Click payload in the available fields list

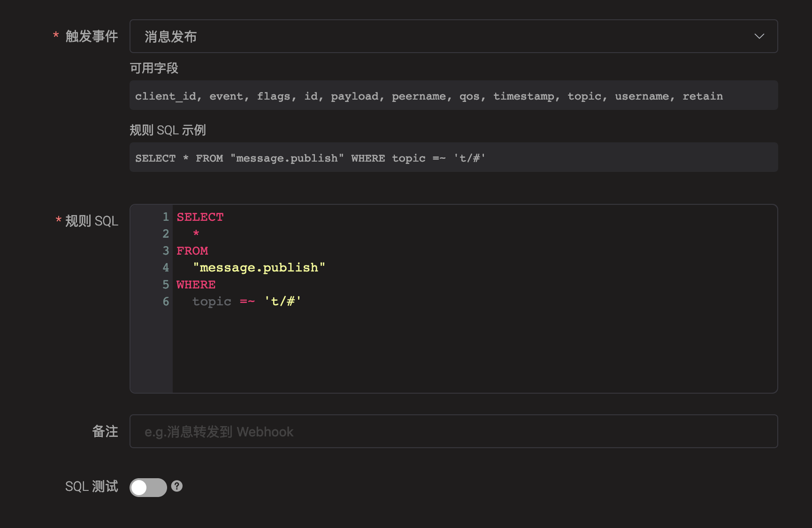click(x=354, y=96)
